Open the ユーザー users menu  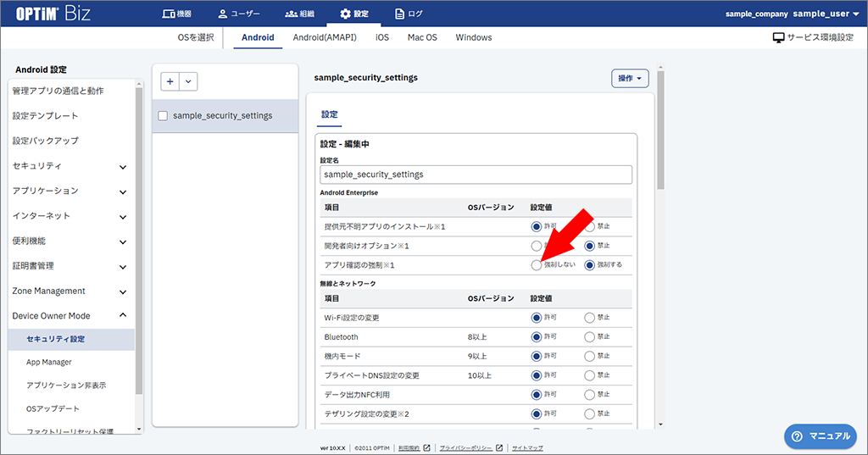point(238,14)
